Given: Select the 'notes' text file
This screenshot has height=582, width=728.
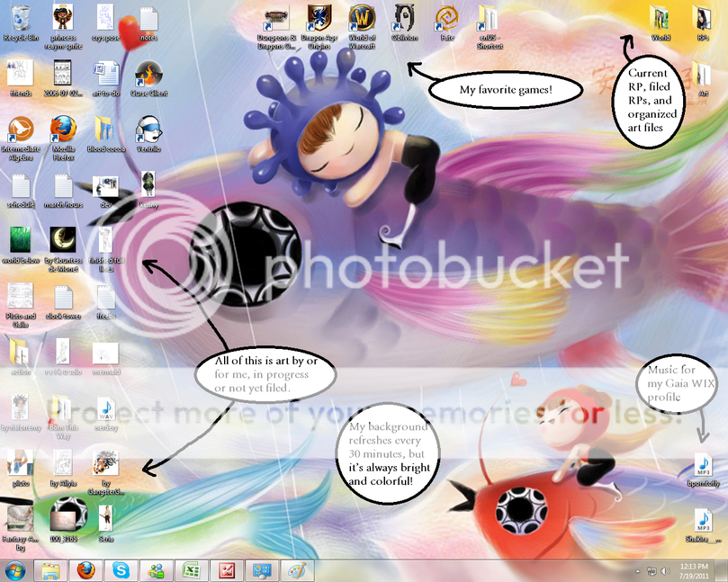Looking at the screenshot, I should click(x=148, y=18).
